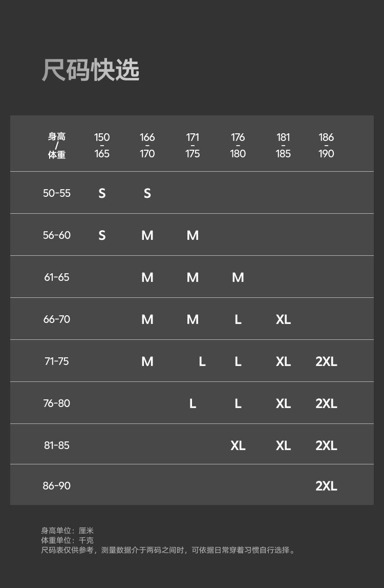Pick XL under 176-180 in 81-85 row
This screenshot has width=384, height=588.
click(238, 445)
